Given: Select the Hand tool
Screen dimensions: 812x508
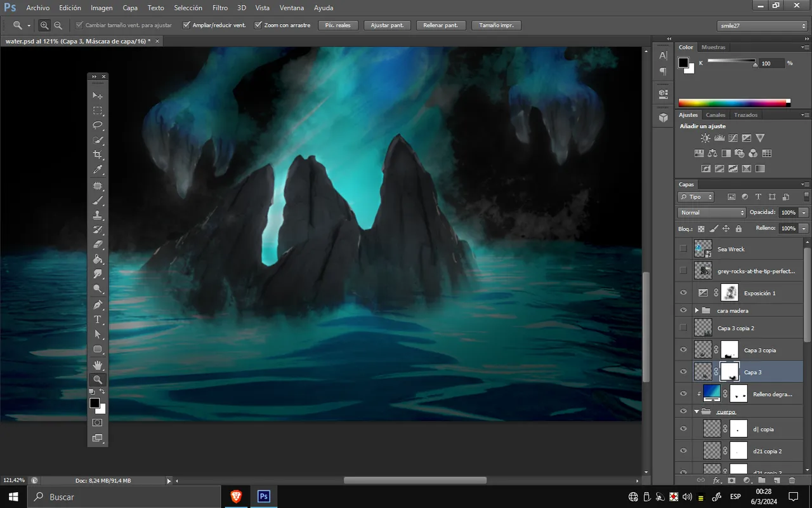Looking at the screenshot, I should (x=98, y=364).
